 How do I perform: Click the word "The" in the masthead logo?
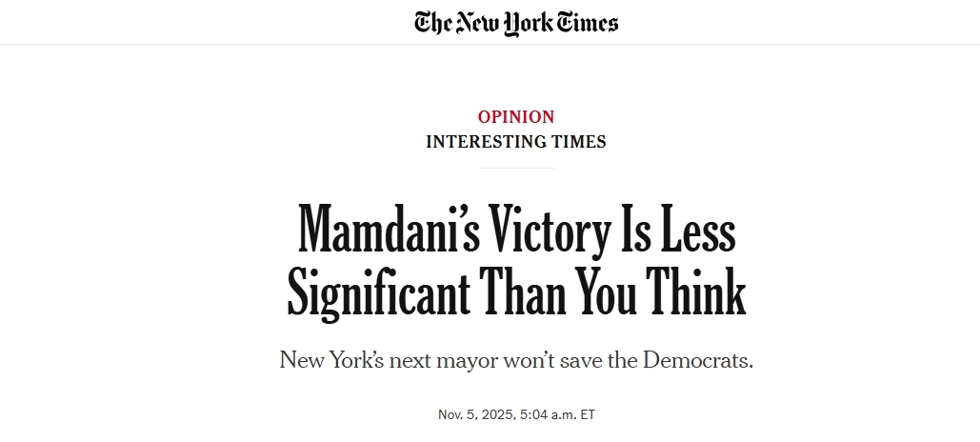click(x=432, y=22)
